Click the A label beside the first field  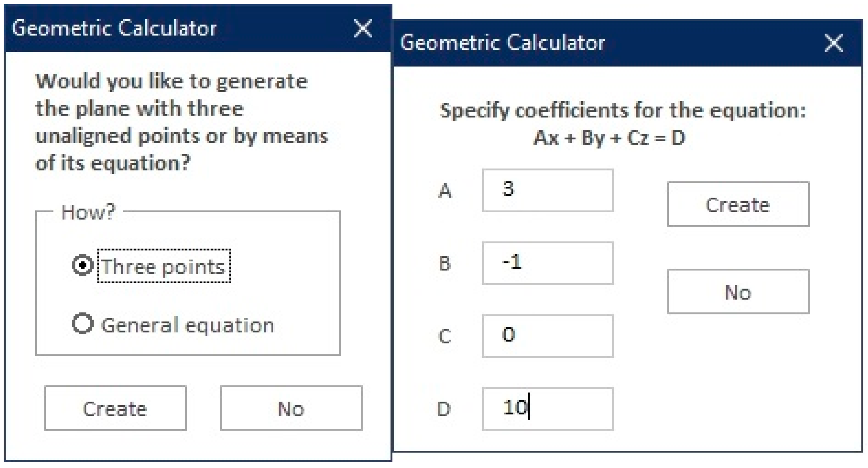[445, 191]
